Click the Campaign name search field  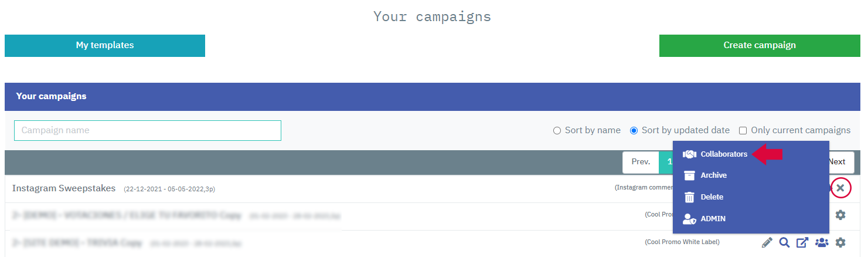coord(148,130)
